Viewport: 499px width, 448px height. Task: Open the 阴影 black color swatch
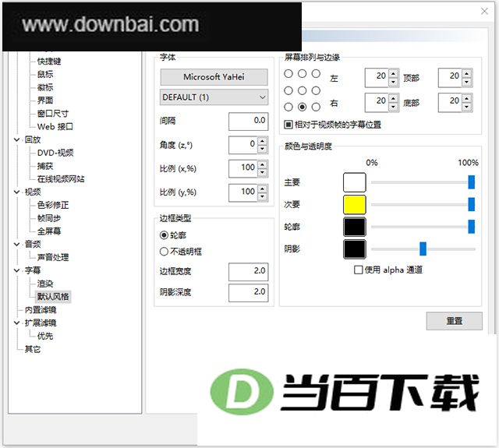pyautogui.click(x=355, y=249)
